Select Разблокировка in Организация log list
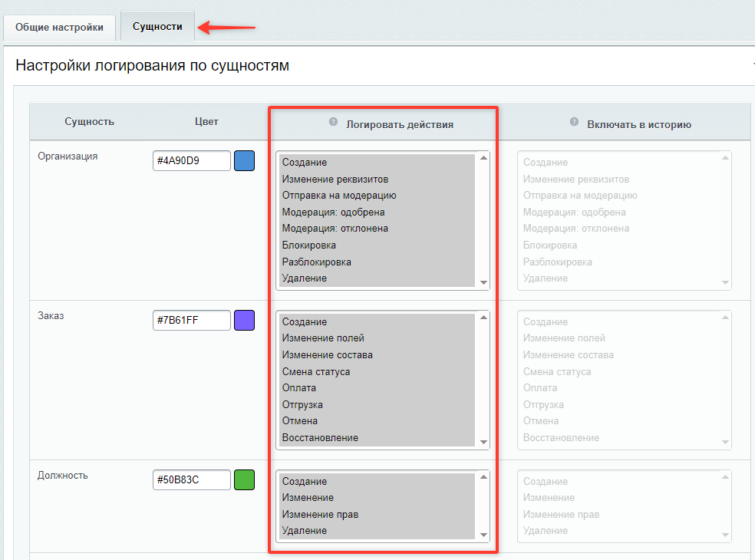 pos(377,262)
